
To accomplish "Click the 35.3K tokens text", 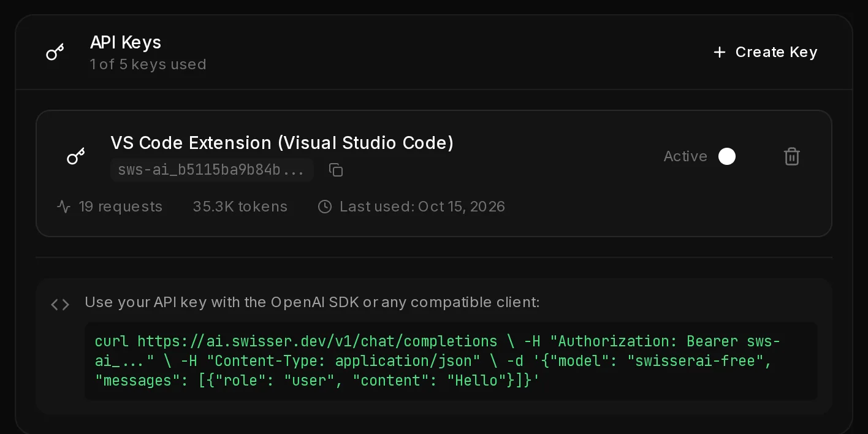I will click(x=240, y=207).
